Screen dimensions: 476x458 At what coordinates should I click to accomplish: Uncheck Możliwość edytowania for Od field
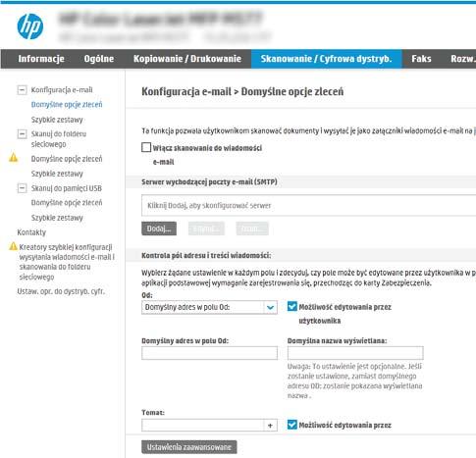coord(292,306)
